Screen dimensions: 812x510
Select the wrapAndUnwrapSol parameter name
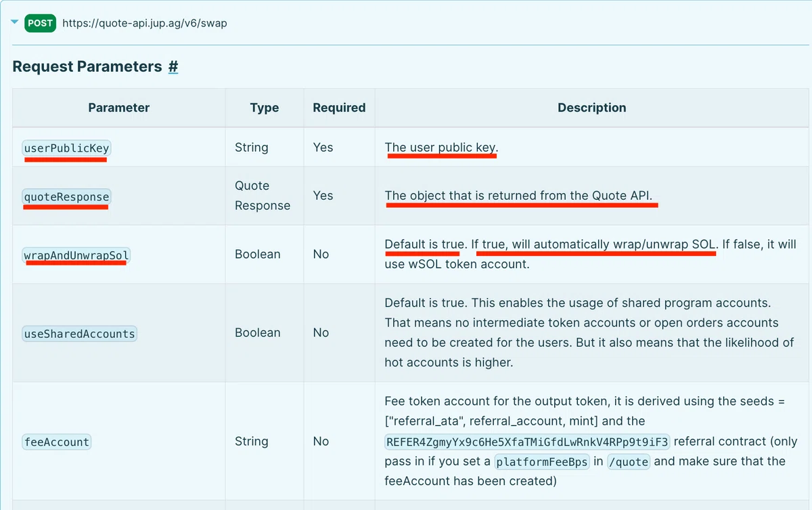point(76,255)
